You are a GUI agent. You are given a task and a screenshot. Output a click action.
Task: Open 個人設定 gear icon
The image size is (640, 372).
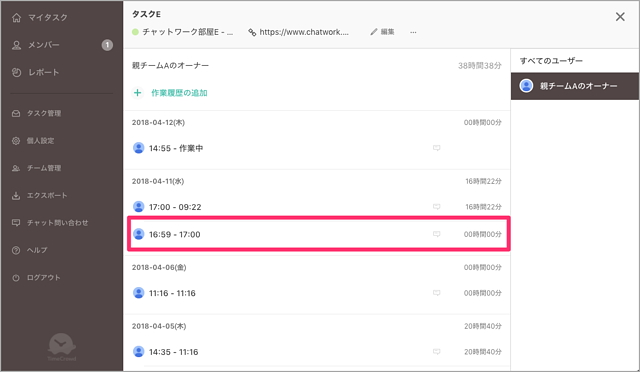(x=16, y=140)
